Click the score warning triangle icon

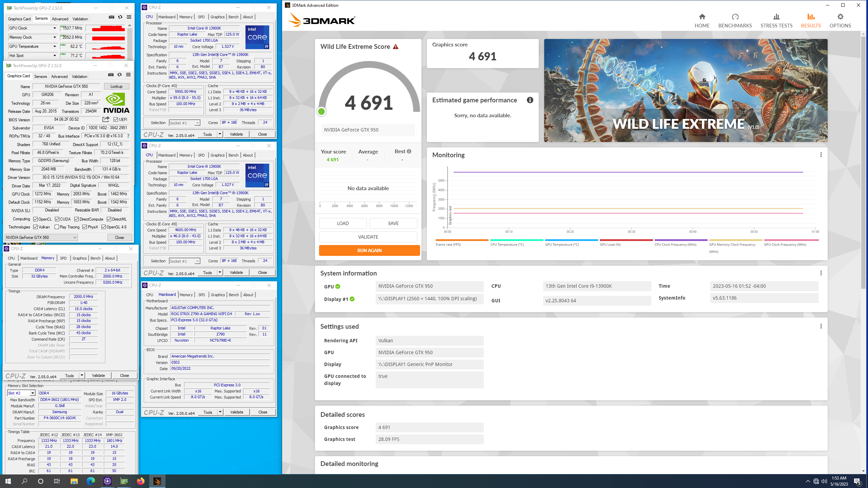click(x=396, y=47)
